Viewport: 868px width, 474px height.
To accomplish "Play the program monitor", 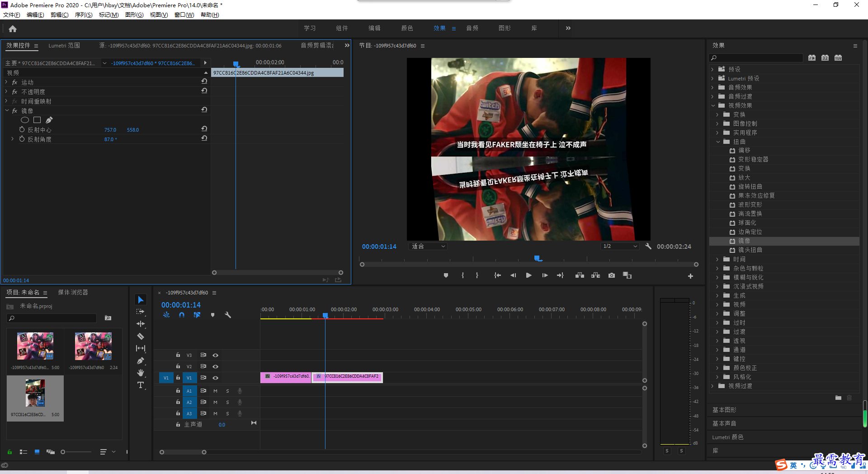I will click(528, 275).
